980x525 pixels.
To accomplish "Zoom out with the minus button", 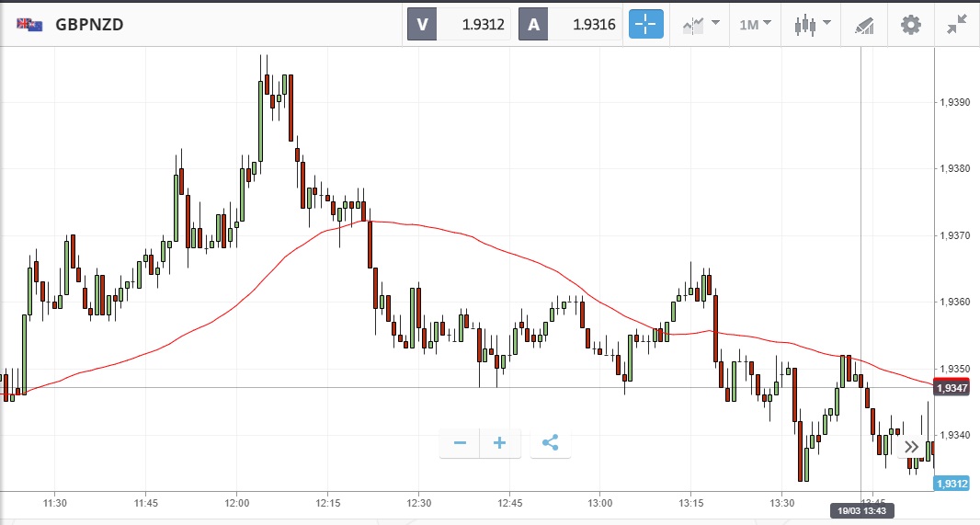I will tap(460, 443).
